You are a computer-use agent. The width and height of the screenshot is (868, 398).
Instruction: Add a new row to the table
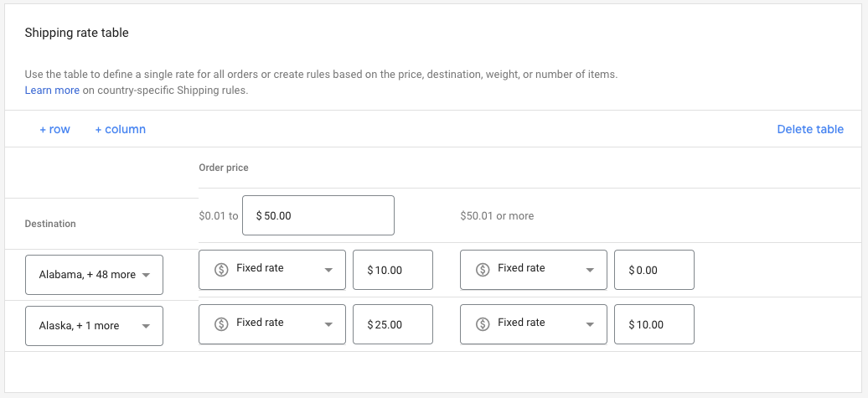(54, 129)
